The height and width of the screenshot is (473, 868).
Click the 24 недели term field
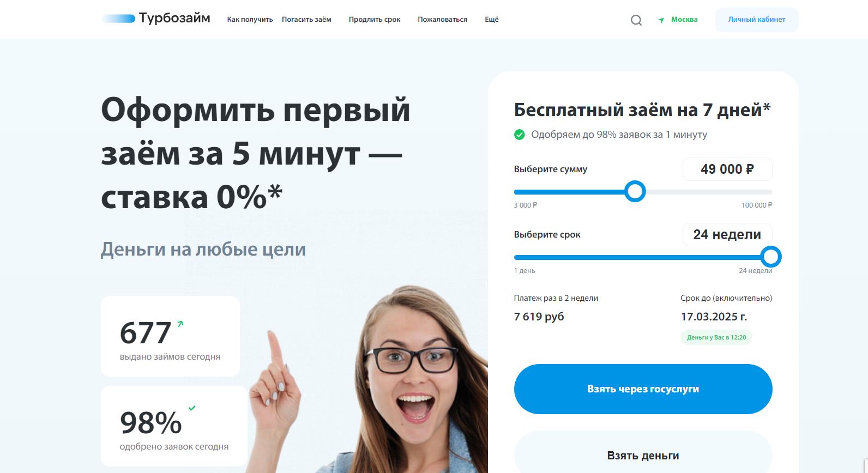pyautogui.click(x=727, y=235)
